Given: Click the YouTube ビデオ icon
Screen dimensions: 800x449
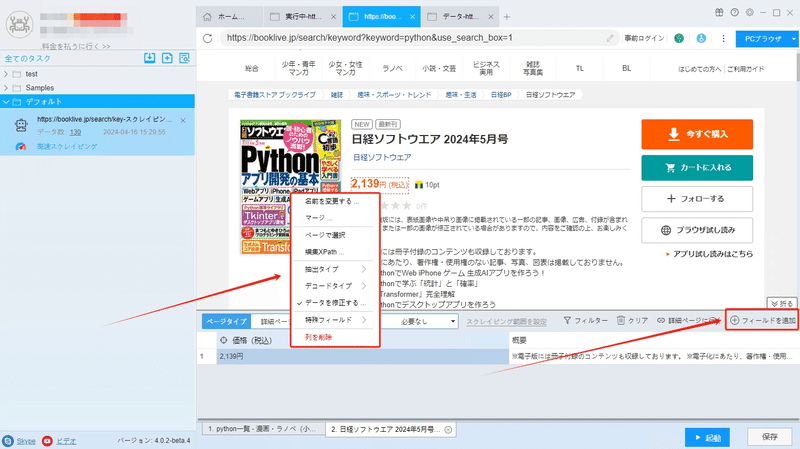Looking at the screenshot, I should click(x=47, y=441).
